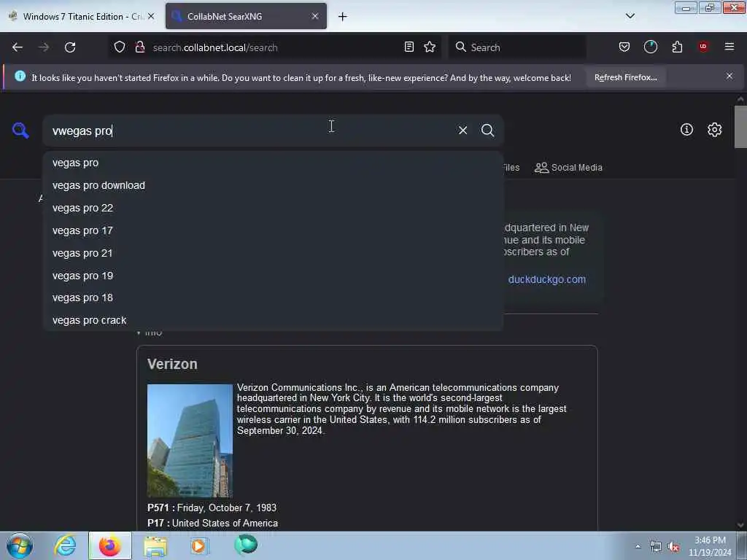
Task: Choose suggestion 'vegas pro 19'
Action: point(274,276)
